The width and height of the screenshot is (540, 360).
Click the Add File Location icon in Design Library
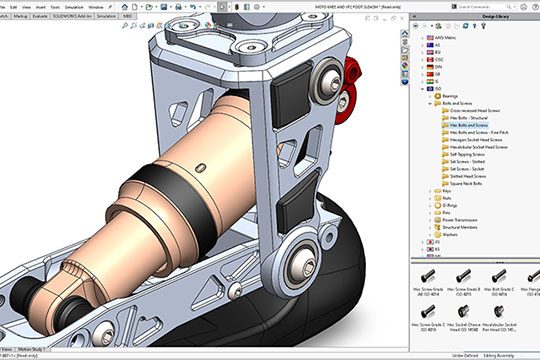(x=438, y=26)
